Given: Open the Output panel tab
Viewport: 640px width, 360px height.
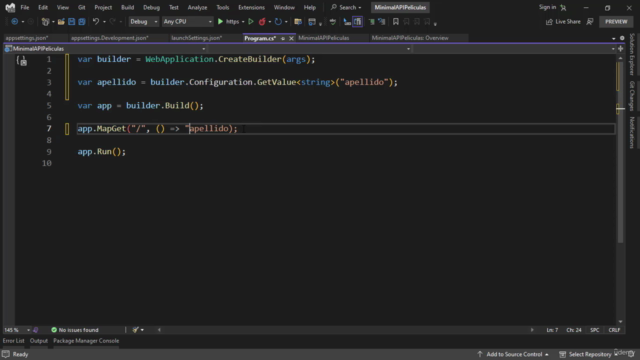Looking at the screenshot, I should pos(39,341).
